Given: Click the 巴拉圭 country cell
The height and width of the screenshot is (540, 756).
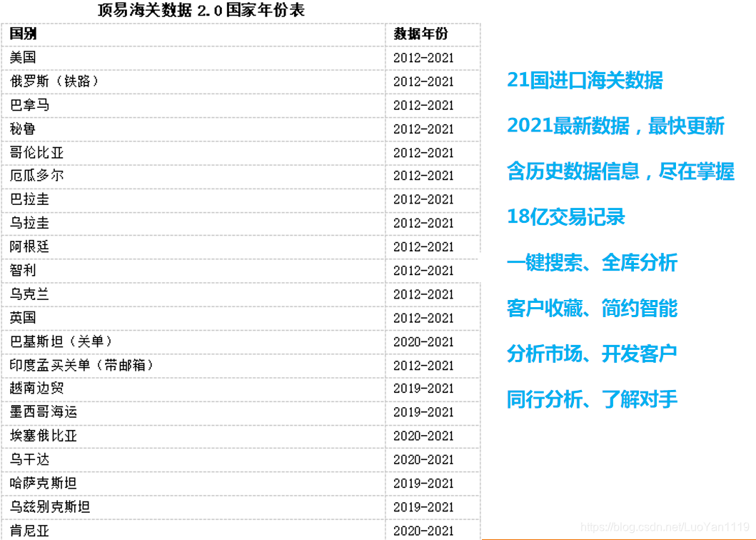Looking at the screenshot, I should click(29, 199).
